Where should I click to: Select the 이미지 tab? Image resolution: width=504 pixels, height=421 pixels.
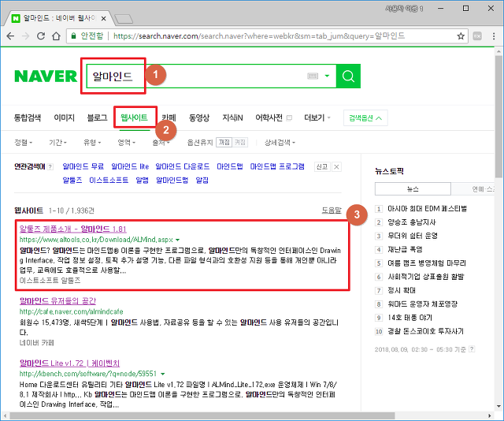coord(64,117)
